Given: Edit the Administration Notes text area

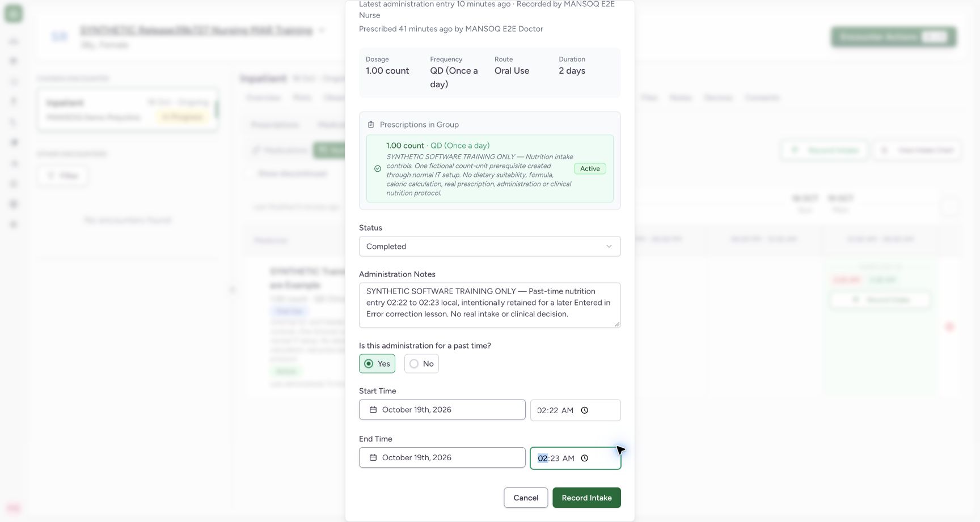Looking at the screenshot, I should [x=490, y=305].
